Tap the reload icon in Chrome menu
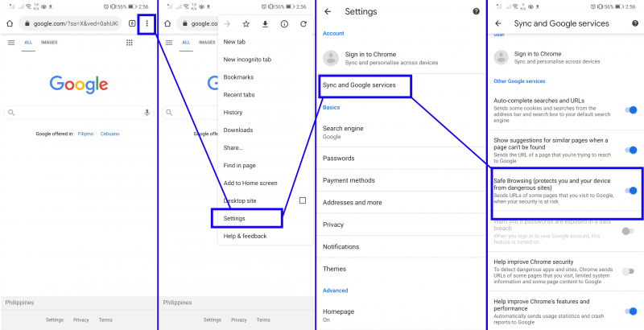Viewport: 644px width, 330px height. click(303, 24)
